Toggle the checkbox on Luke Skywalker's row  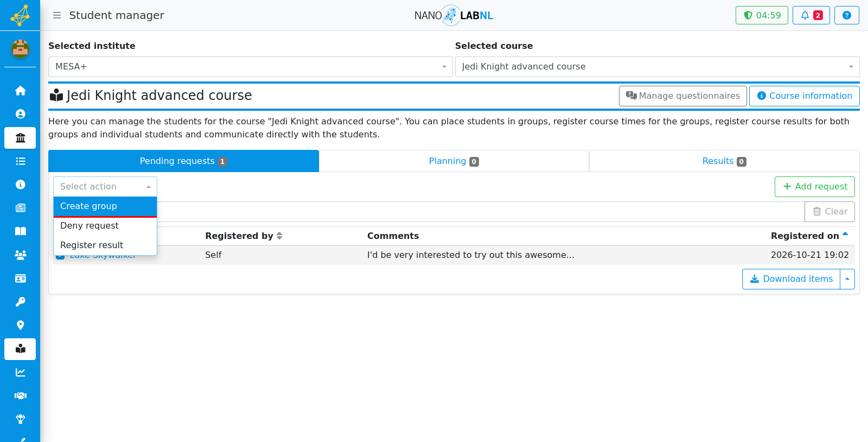click(x=60, y=256)
